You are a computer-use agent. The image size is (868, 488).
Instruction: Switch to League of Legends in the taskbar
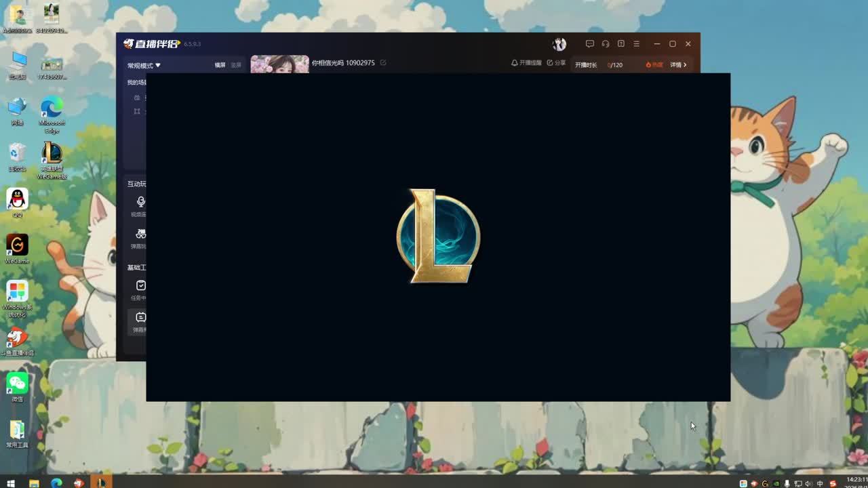pos(102,483)
